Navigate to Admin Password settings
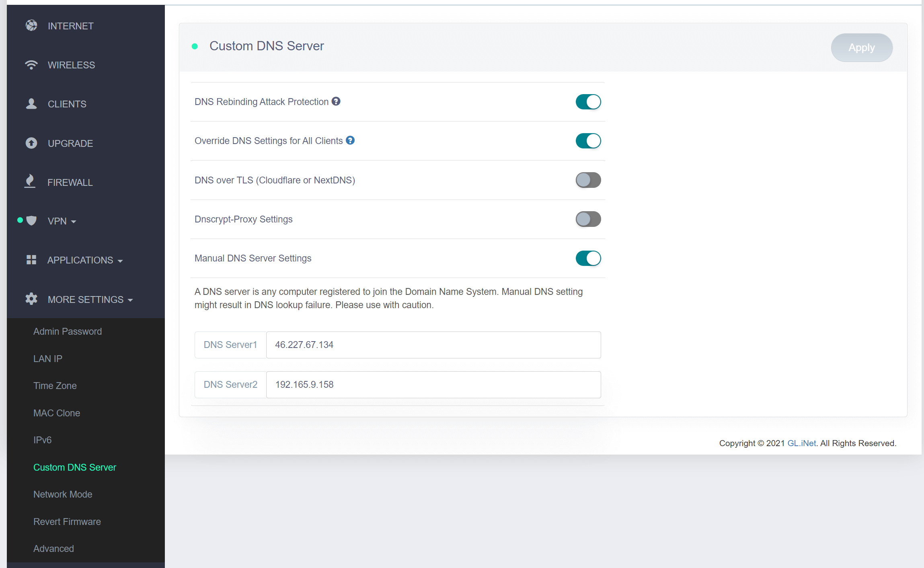The width and height of the screenshot is (924, 568). click(x=67, y=331)
